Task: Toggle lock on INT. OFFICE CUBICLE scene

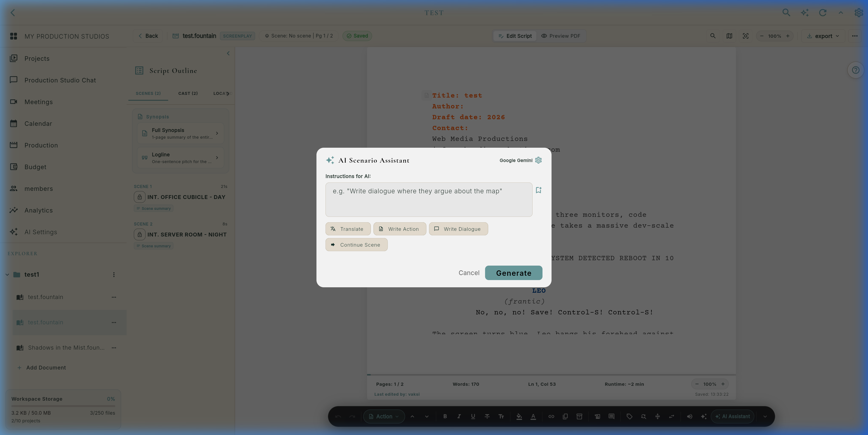Action: click(x=139, y=197)
